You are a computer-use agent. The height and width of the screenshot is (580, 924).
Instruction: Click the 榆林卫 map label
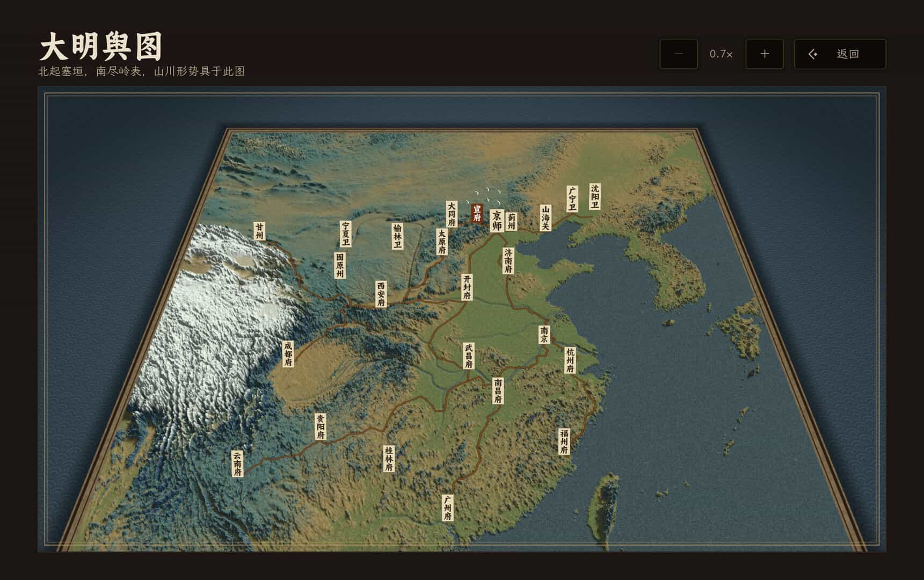point(397,236)
